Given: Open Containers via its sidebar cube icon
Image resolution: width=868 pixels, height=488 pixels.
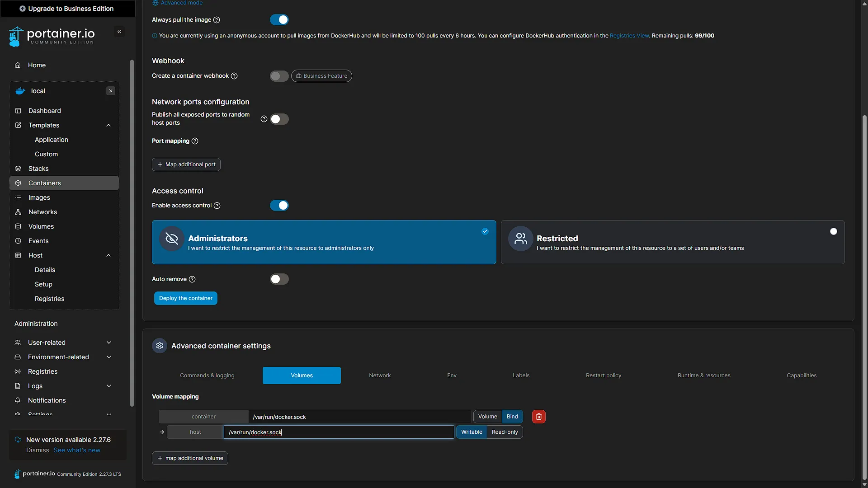Looking at the screenshot, I should click(18, 183).
